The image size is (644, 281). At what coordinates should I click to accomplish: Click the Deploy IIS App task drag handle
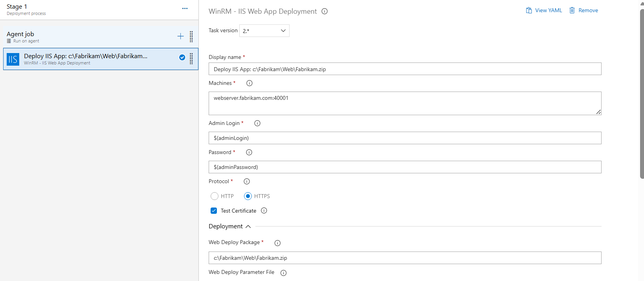coord(191,59)
